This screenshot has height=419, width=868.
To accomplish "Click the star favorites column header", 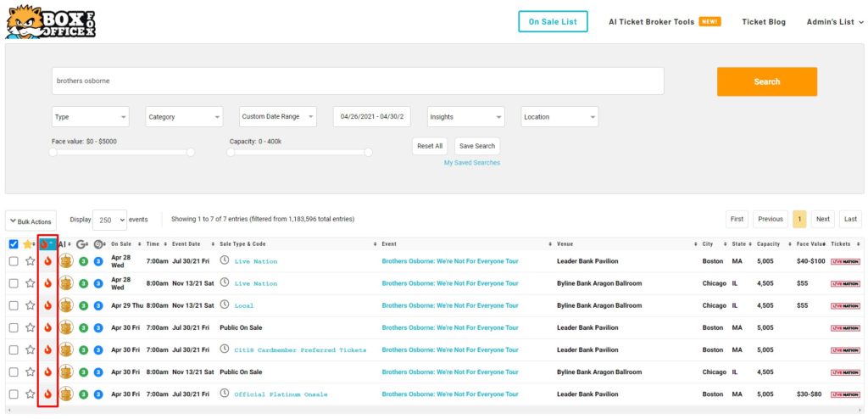I will point(28,244).
